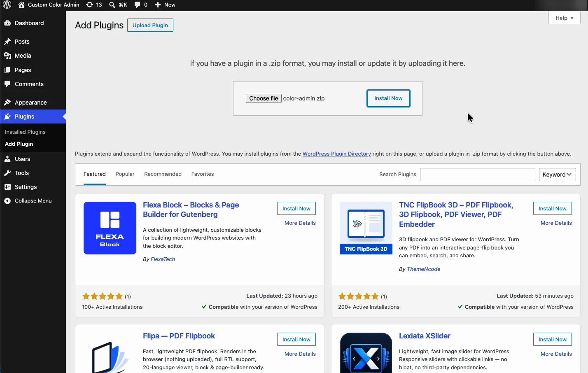Click the WordPress logo icon
Screen dimensions: 588x373
point(7,5)
